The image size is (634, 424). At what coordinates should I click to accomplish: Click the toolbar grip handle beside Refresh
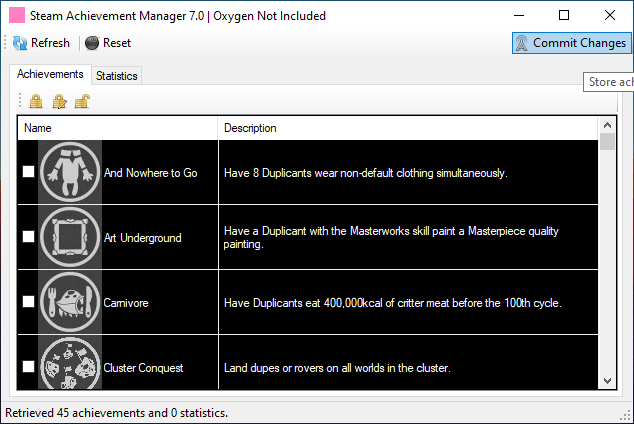(5, 42)
